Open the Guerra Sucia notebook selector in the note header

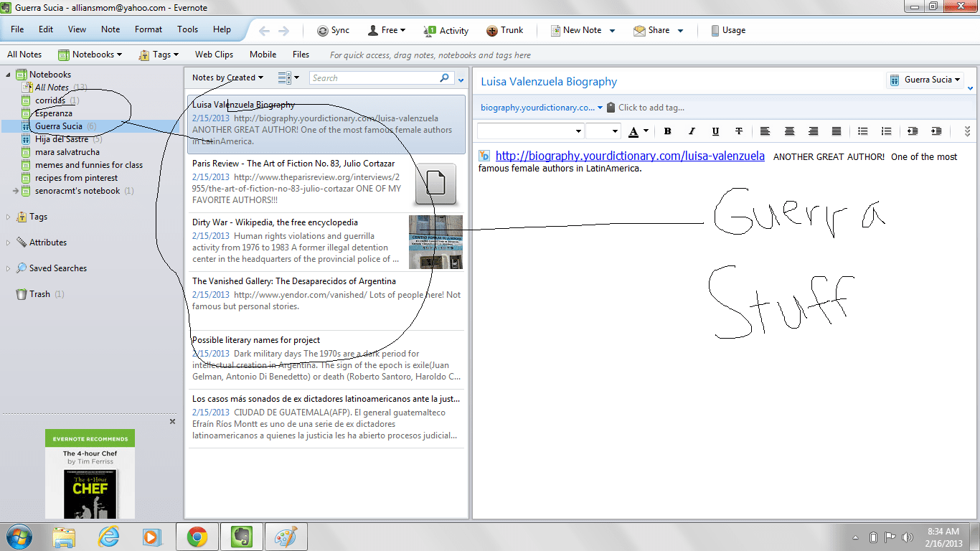(x=925, y=80)
